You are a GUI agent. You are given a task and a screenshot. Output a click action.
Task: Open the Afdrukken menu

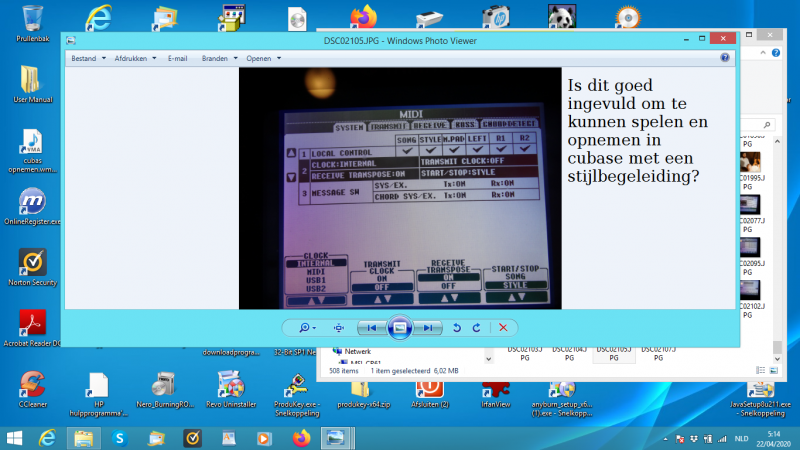[131, 58]
